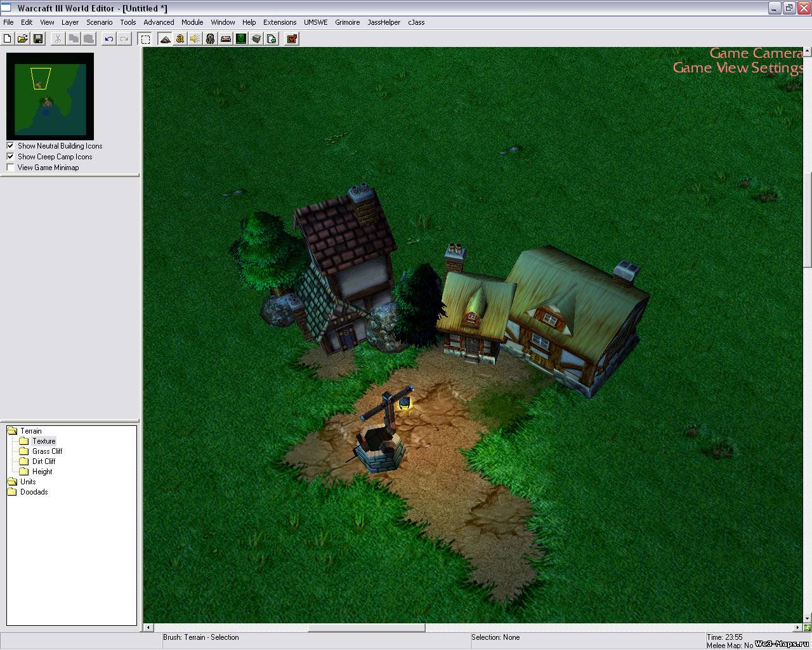The height and width of the screenshot is (650, 812).
Task: Open the Campaign Editor icon
Action: click(x=225, y=39)
